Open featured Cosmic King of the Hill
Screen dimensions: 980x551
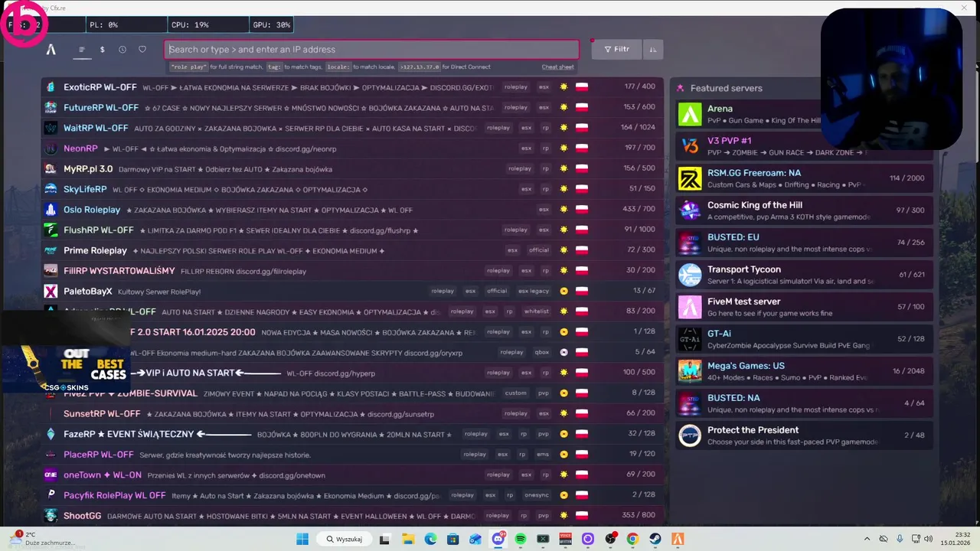[804, 210]
